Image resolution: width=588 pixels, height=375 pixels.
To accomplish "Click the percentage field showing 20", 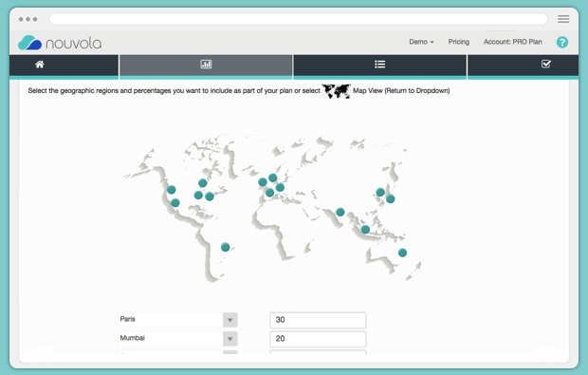I will 318,339.
